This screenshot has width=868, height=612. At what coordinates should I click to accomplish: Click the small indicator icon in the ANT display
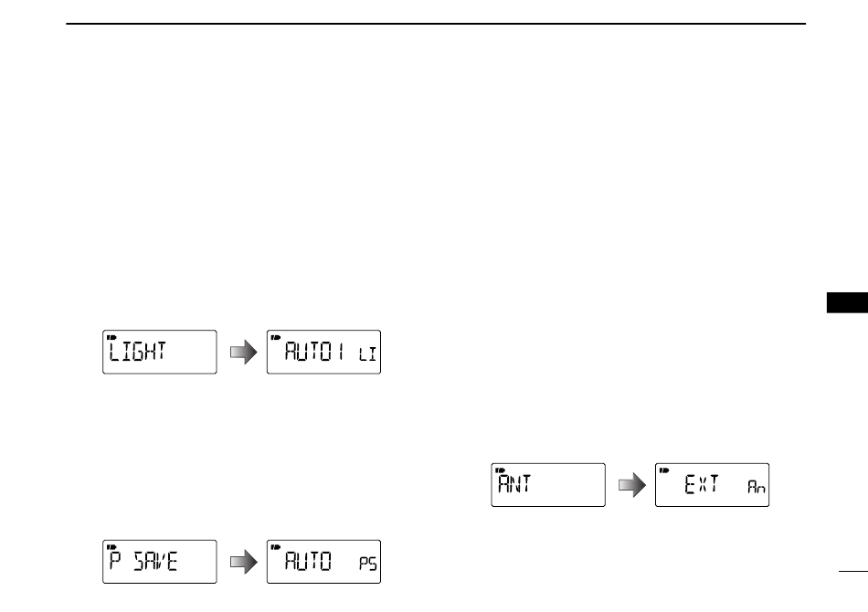(501, 470)
